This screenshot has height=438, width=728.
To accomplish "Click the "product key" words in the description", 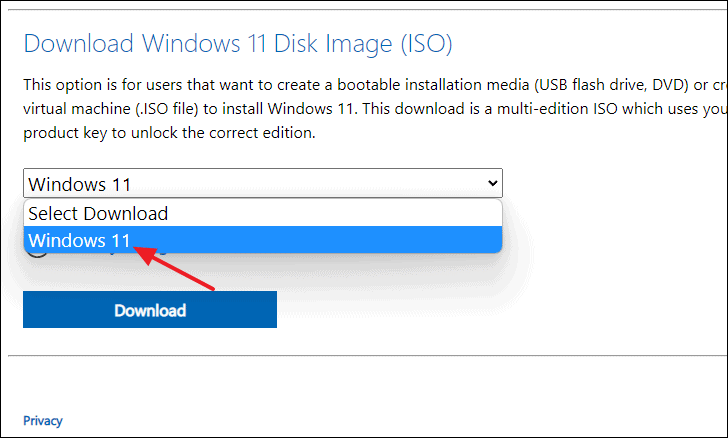I will 65,133.
